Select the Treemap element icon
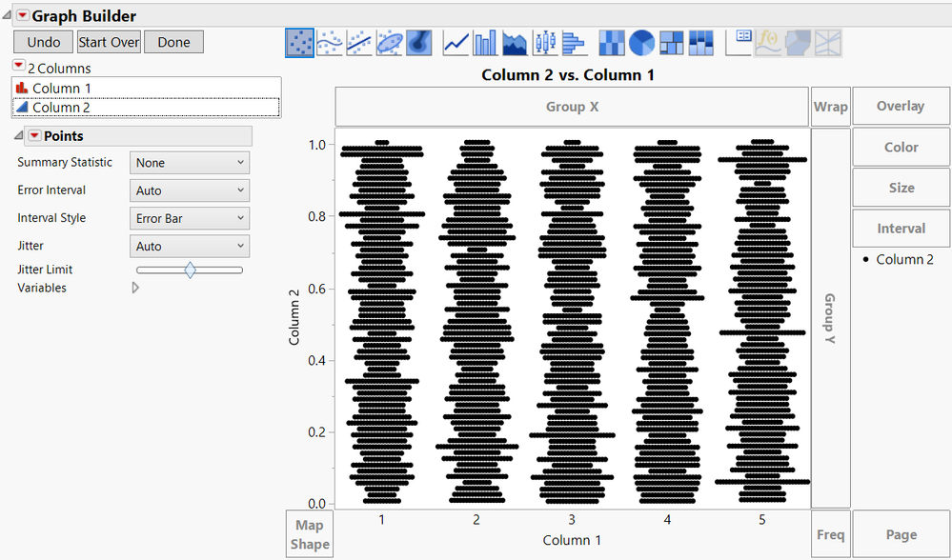952x560 pixels. (x=671, y=43)
